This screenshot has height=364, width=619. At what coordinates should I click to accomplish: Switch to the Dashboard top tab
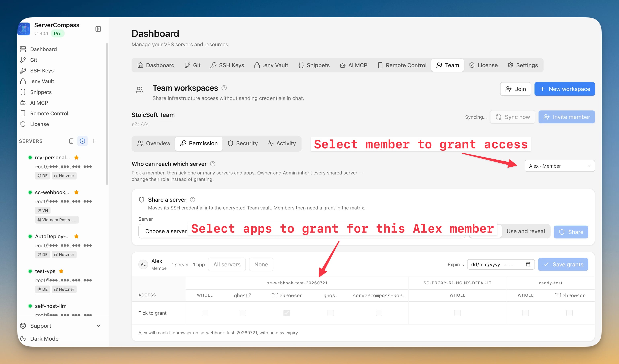[156, 65]
